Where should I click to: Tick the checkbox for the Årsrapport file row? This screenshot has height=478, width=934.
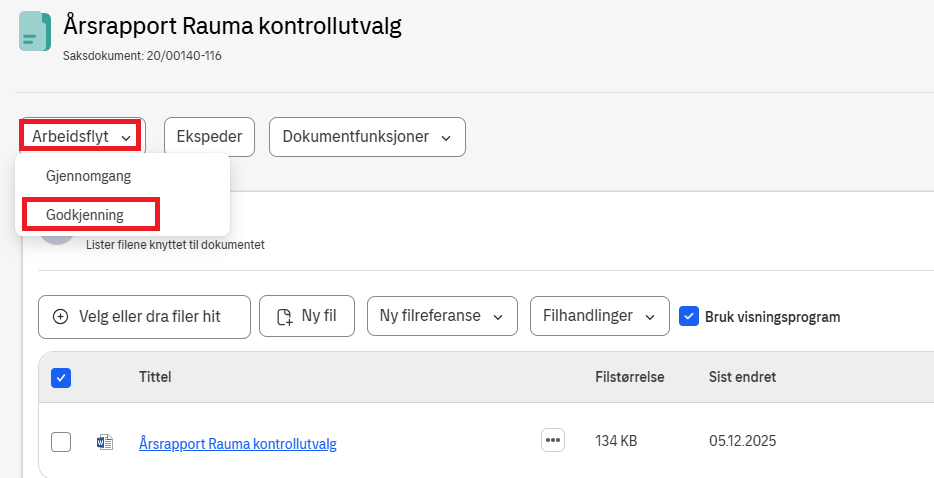point(61,441)
